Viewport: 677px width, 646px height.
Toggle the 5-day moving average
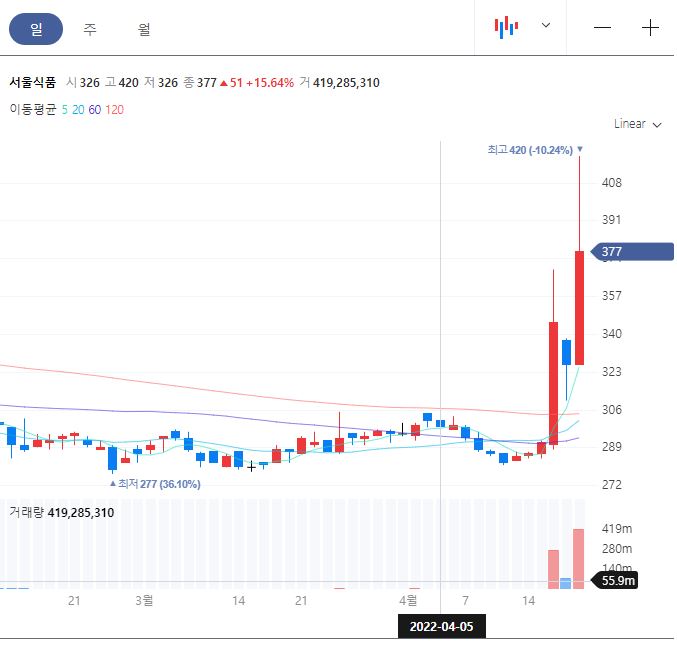coord(65,110)
